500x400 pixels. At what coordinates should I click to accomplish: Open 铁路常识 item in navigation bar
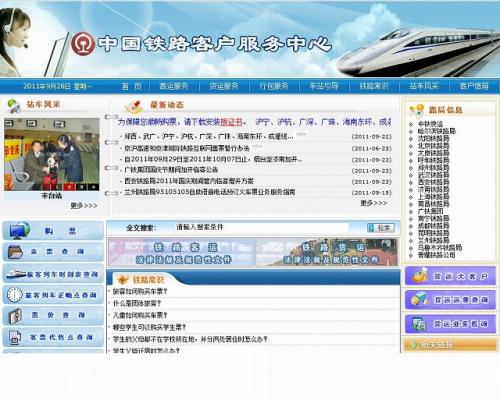tap(374, 86)
